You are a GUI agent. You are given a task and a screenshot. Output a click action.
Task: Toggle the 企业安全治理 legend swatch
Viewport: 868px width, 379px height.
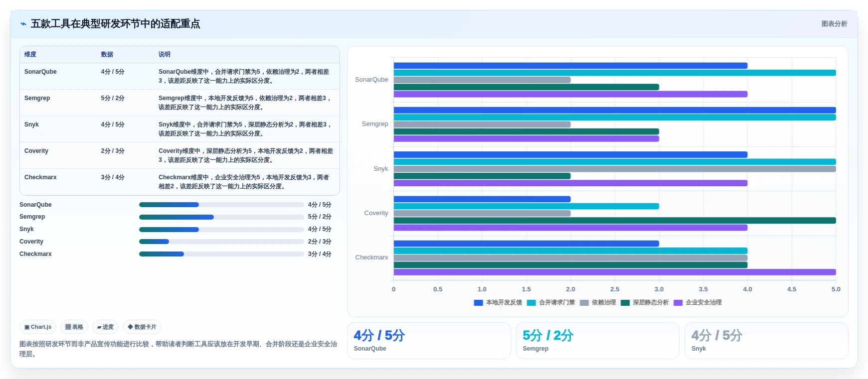pos(678,303)
